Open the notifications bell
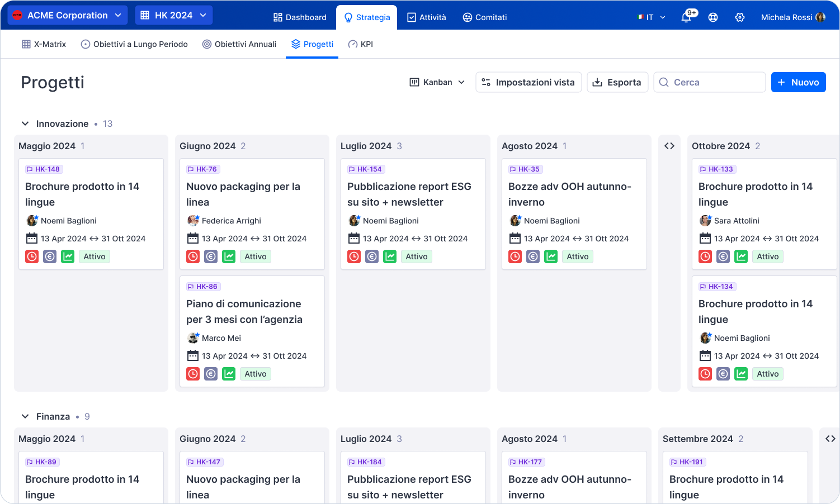Screen dimensions: 840x504 686,17
